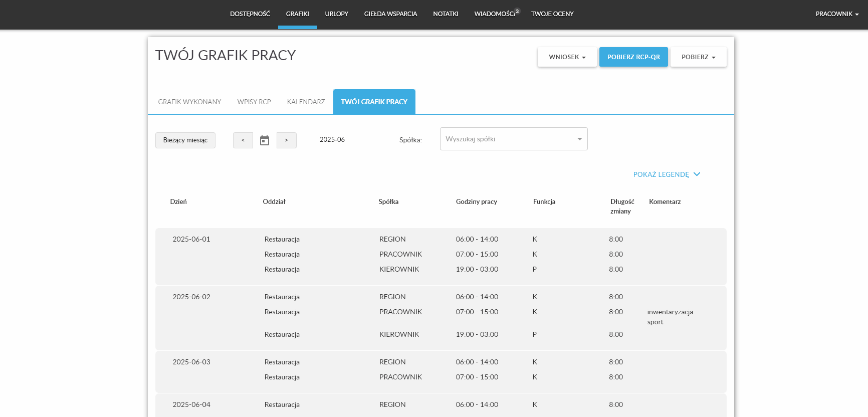Viewport: 868px width, 417px height.
Task: Select the Kalendarz tab
Action: 306,102
